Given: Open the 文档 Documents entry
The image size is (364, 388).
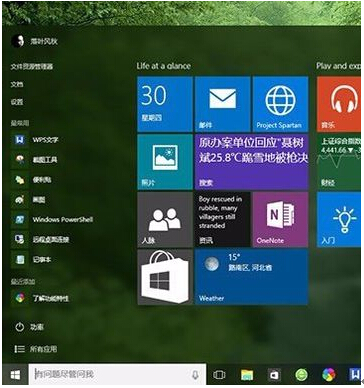Looking at the screenshot, I should pos(17,84).
